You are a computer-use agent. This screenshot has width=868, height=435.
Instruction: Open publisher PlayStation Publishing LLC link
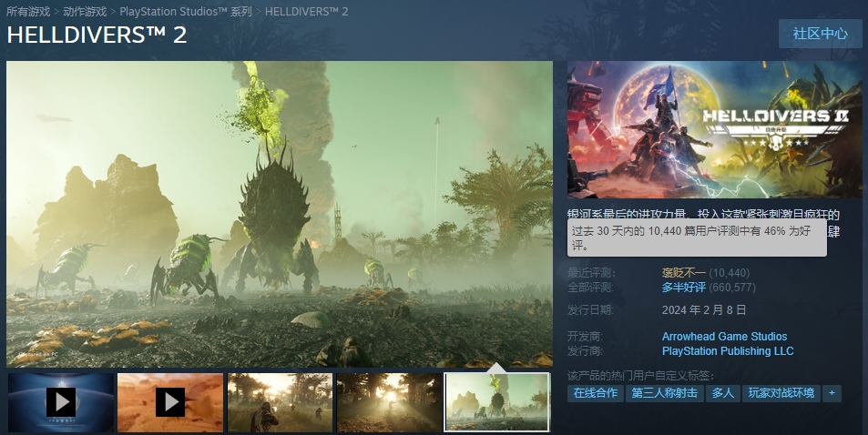click(728, 351)
